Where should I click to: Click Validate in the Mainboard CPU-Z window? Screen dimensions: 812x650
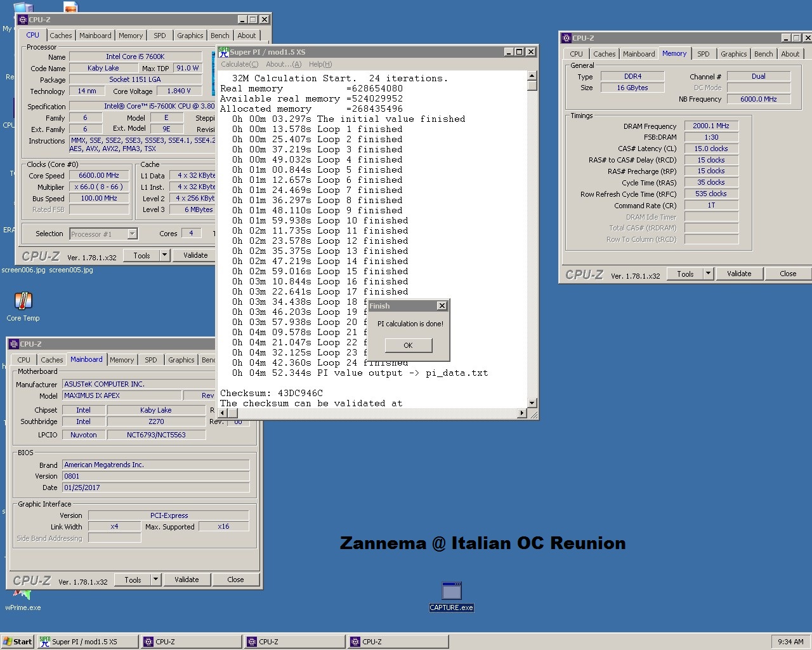coord(187,580)
